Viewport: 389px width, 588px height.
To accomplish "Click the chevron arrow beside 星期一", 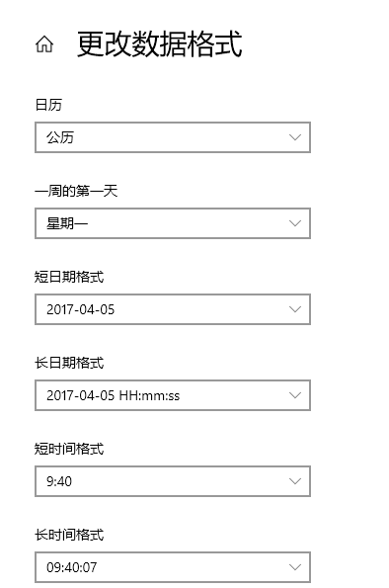I will point(295,223).
